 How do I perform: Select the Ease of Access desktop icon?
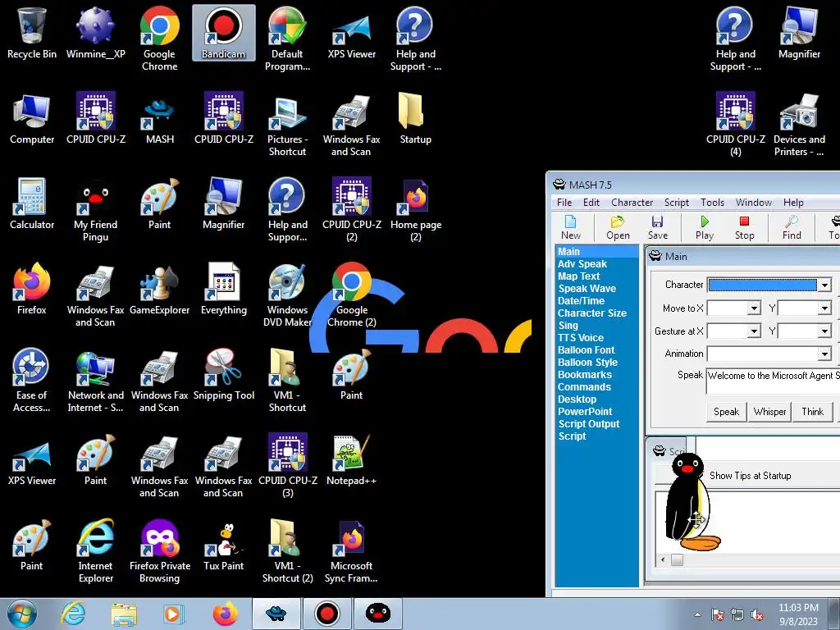[x=32, y=381]
